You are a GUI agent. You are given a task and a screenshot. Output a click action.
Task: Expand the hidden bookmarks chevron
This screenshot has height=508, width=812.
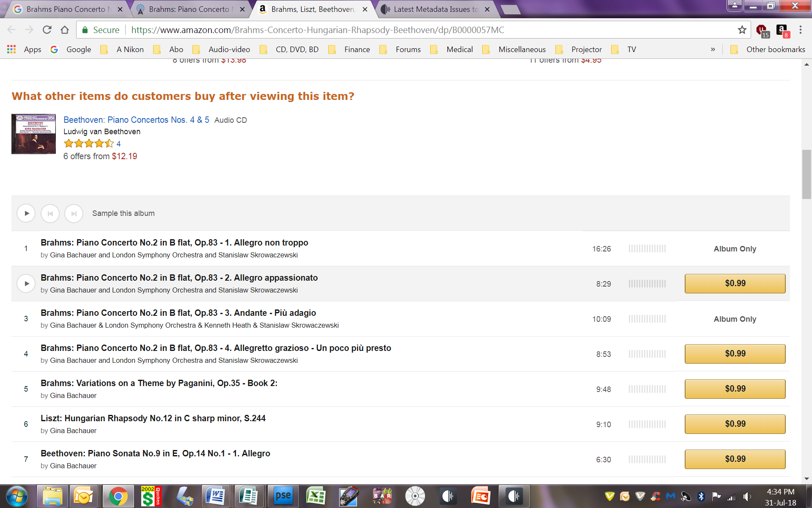pyautogui.click(x=713, y=50)
